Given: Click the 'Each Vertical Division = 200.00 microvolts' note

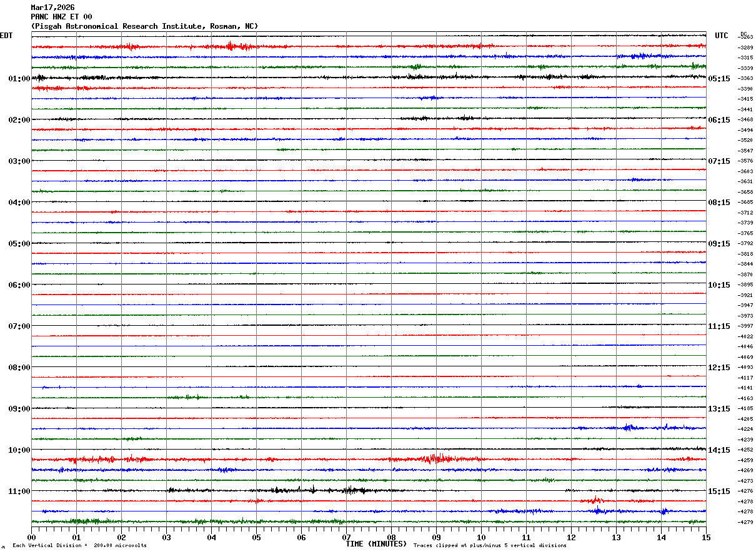Looking at the screenshot, I should pyautogui.click(x=79, y=546).
